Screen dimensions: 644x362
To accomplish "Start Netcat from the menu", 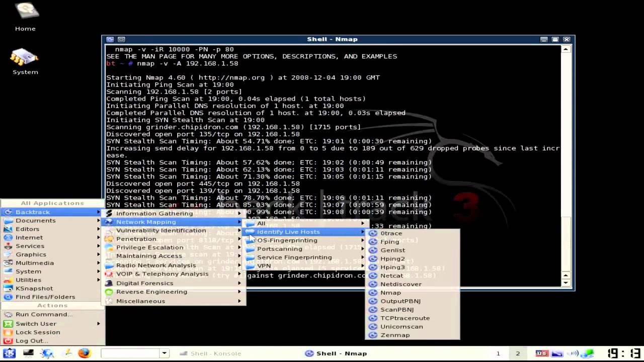I will coord(413,276).
